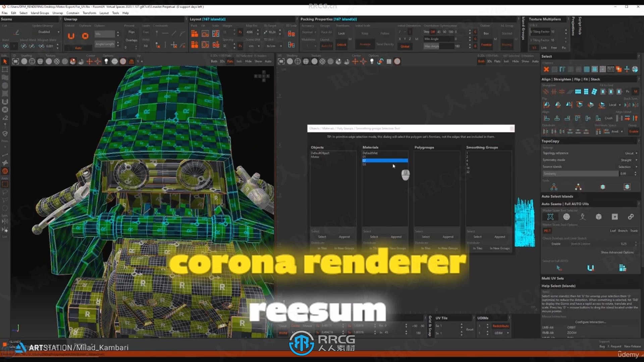Open the Flip Local dropdown
This screenshot has width=644, height=362.
point(615,105)
